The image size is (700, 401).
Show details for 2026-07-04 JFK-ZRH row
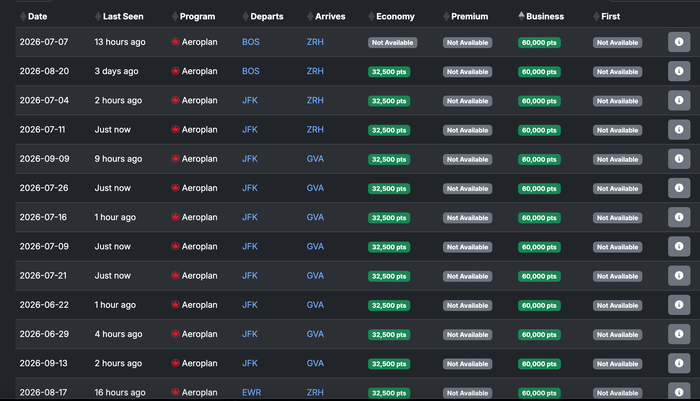click(679, 100)
